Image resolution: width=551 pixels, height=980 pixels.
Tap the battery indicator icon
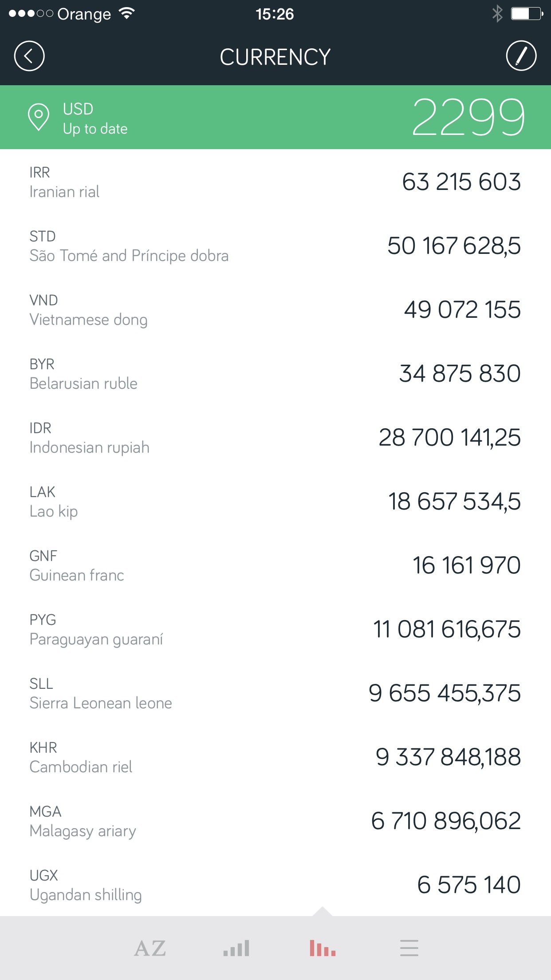click(x=527, y=14)
